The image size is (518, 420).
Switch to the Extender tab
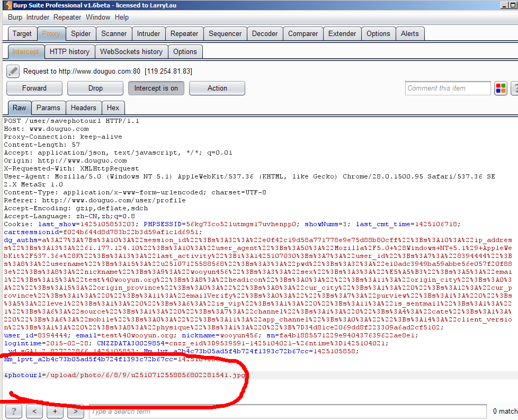[342, 34]
